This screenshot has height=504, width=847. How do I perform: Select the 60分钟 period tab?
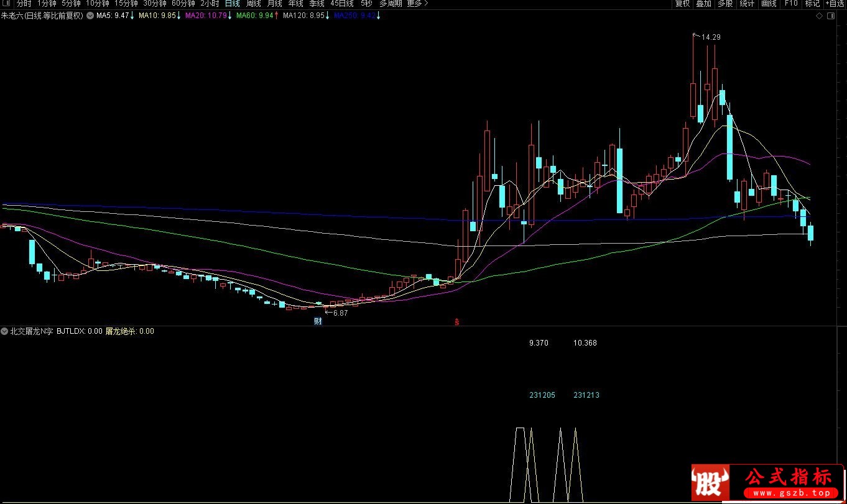tap(183, 4)
